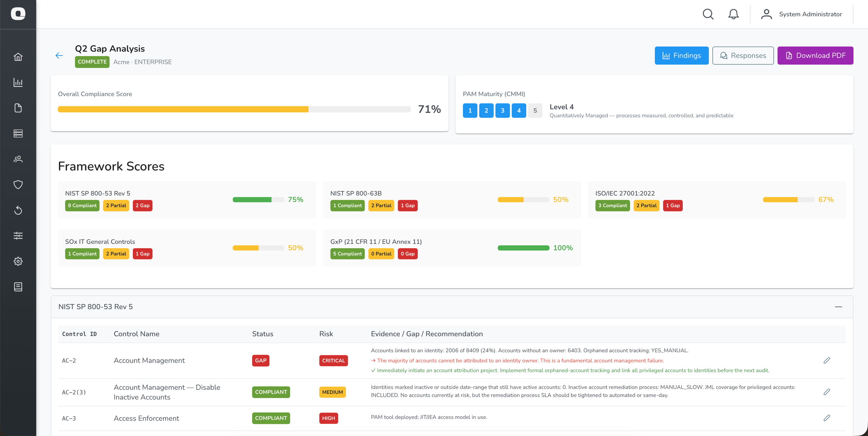Open the users group sidebar icon
This screenshot has width=868, height=436.
coord(18,159)
